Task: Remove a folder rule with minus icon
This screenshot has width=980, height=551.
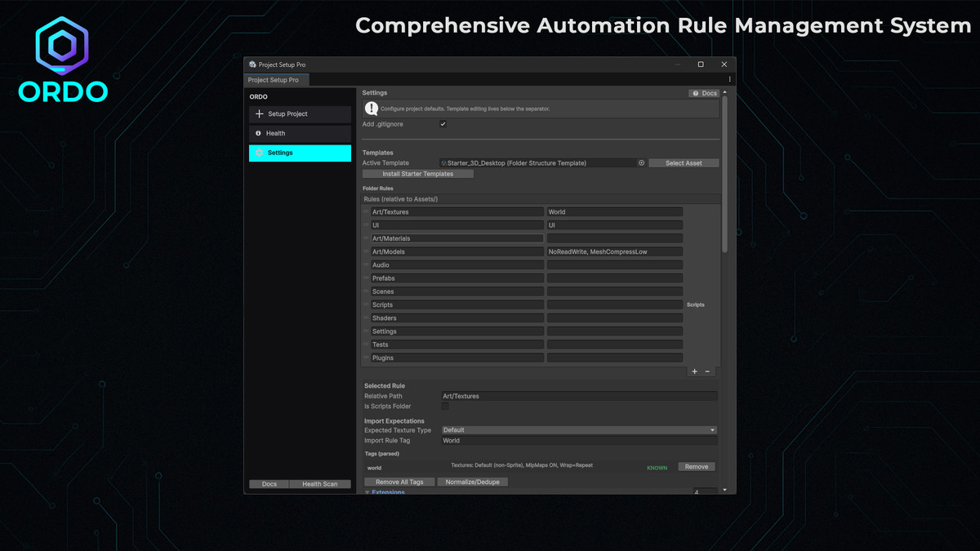Action: (x=707, y=371)
